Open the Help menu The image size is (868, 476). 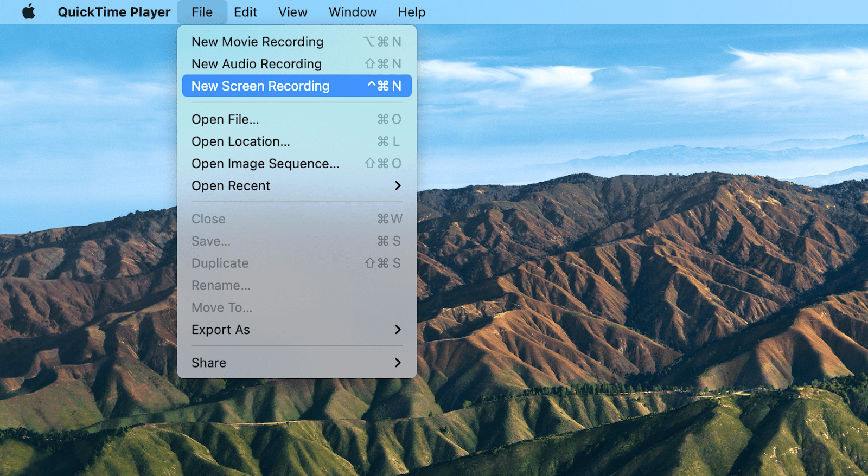pyautogui.click(x=411, y=12)
